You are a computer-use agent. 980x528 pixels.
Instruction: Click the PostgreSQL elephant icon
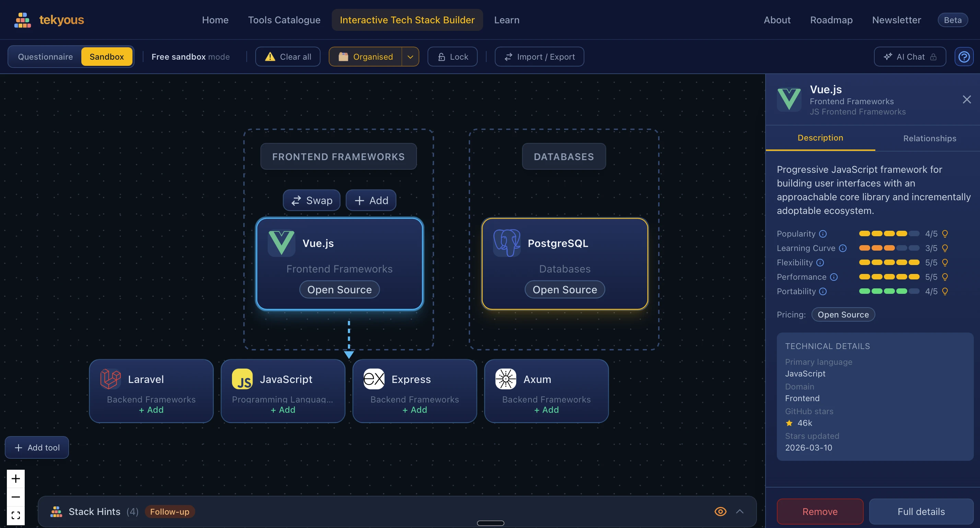[506, 243]
